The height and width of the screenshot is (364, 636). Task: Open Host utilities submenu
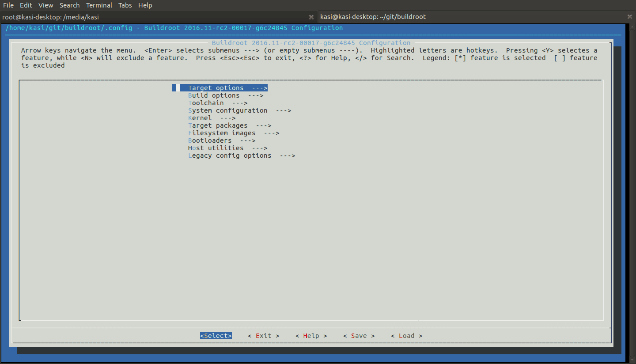(x=227, y=148)
